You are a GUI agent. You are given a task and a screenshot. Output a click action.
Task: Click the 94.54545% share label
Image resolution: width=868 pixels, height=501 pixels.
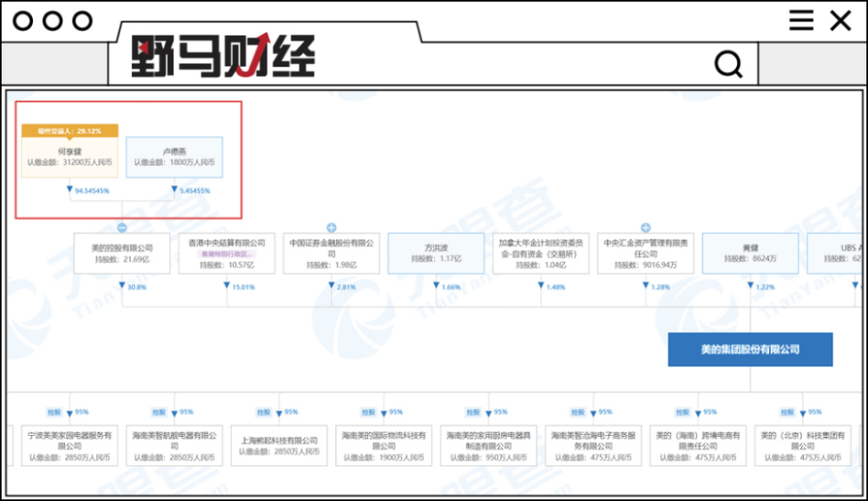93,191
